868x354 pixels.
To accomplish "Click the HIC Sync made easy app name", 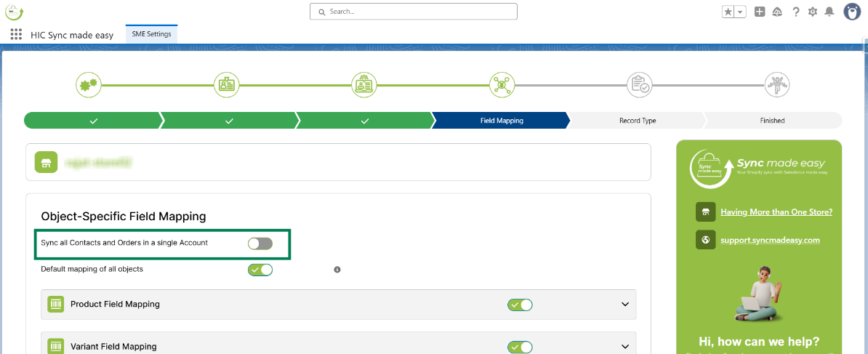I will [72, 35].
